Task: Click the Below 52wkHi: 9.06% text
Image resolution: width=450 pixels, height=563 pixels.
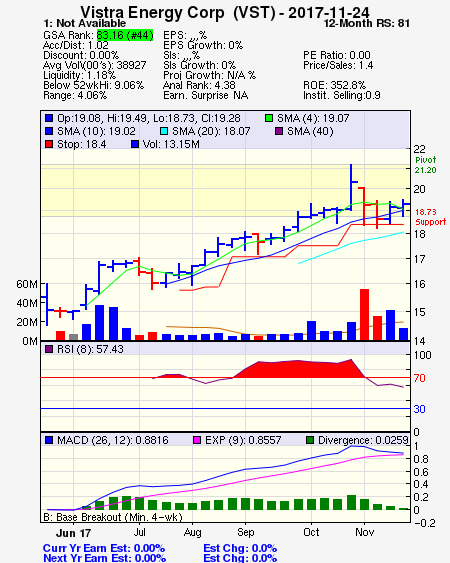Action: point(93,85)
